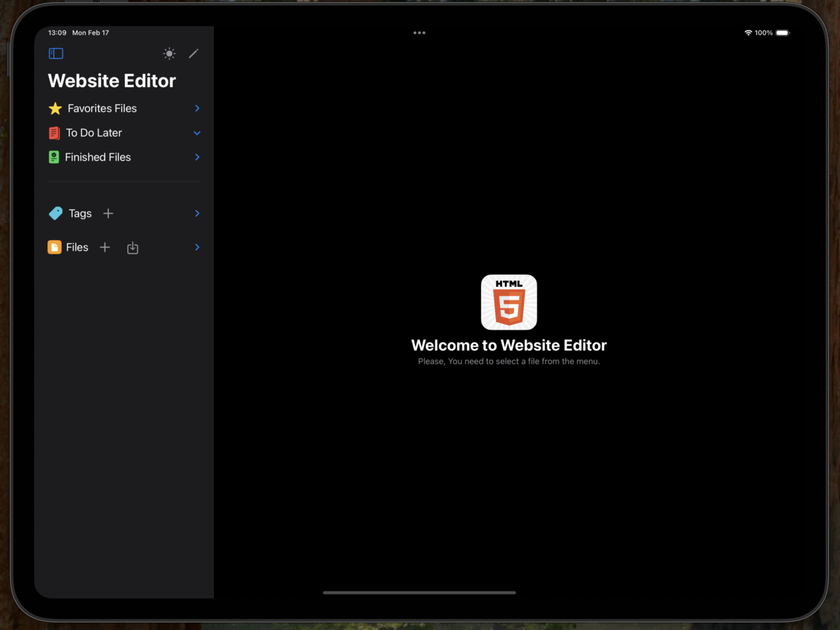
Task: Click the battery indicator
Action: click(783, 33)
